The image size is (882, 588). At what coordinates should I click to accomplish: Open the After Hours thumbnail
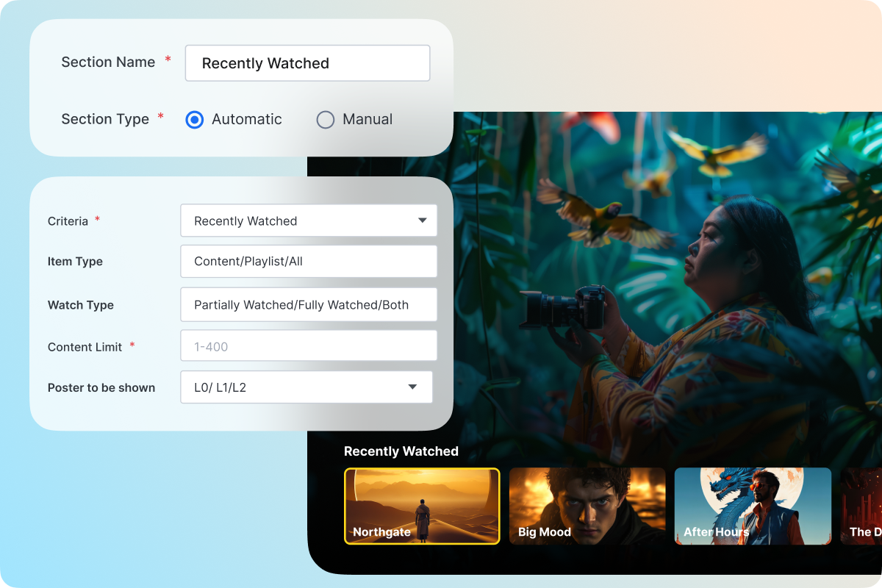[753, 506]
